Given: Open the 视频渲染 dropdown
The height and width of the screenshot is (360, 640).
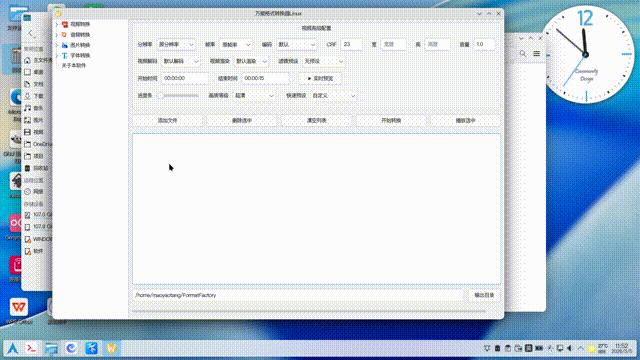Looking at the screenshot, I should (252, 61).
